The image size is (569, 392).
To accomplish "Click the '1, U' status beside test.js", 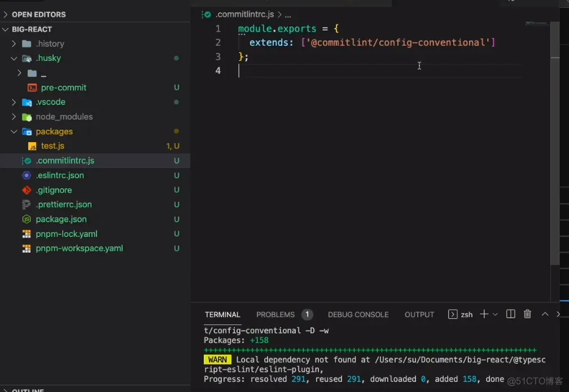I will click(x=173, y=146).
